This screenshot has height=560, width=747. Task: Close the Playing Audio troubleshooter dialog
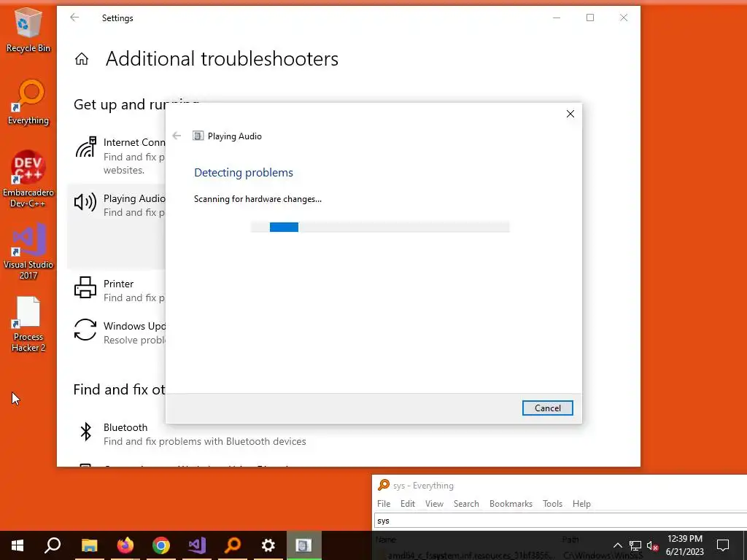570,114
